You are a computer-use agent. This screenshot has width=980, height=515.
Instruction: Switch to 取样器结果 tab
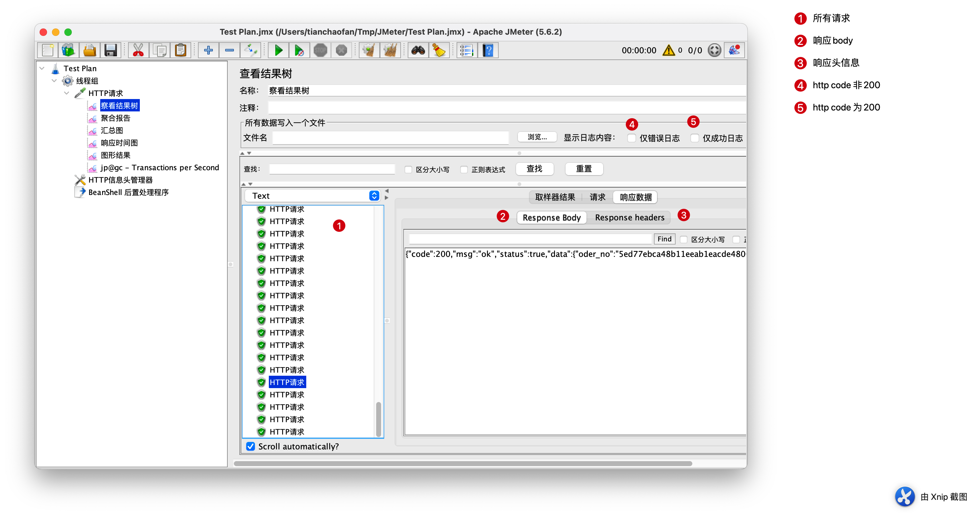555,197
